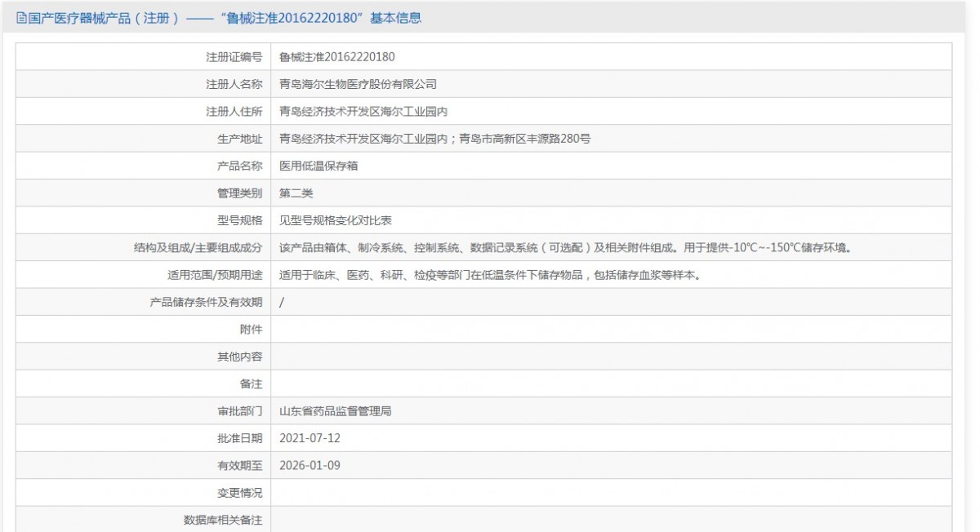This screenshot has width=980, height=532.
Task: Click the 注册人住所 label
Action: pos(234,111)
